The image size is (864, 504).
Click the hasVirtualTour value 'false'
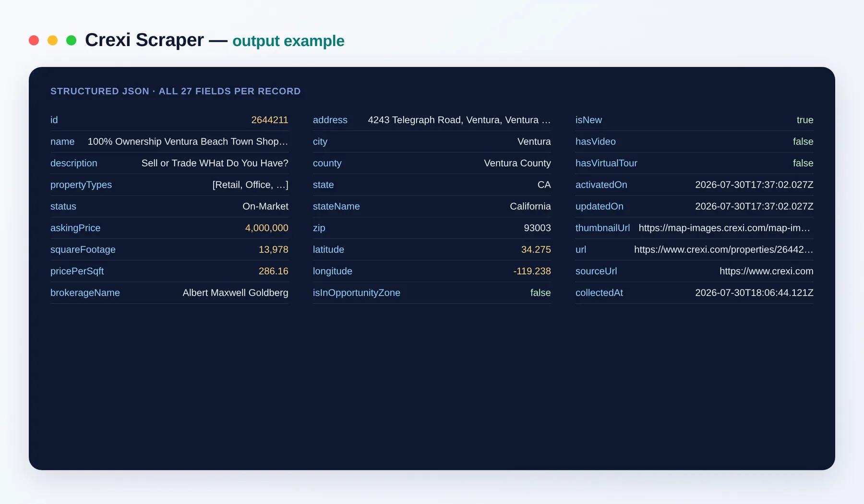[803, 163]
